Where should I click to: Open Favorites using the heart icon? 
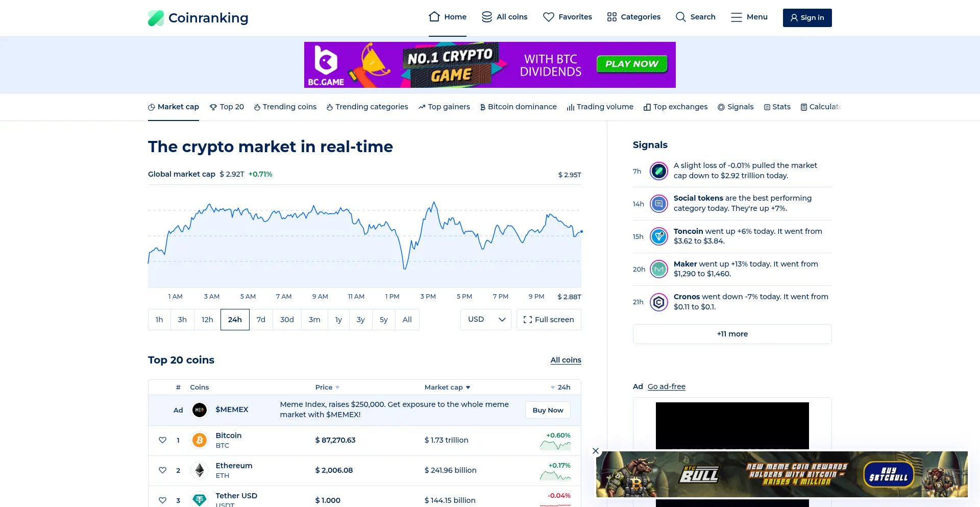tap(549, 17)
